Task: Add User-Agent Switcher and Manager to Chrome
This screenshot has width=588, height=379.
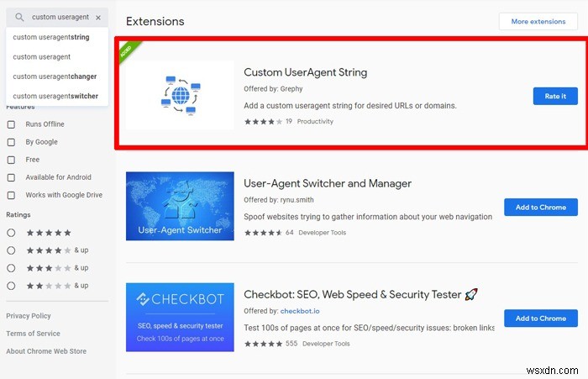Action: (540, 207)
